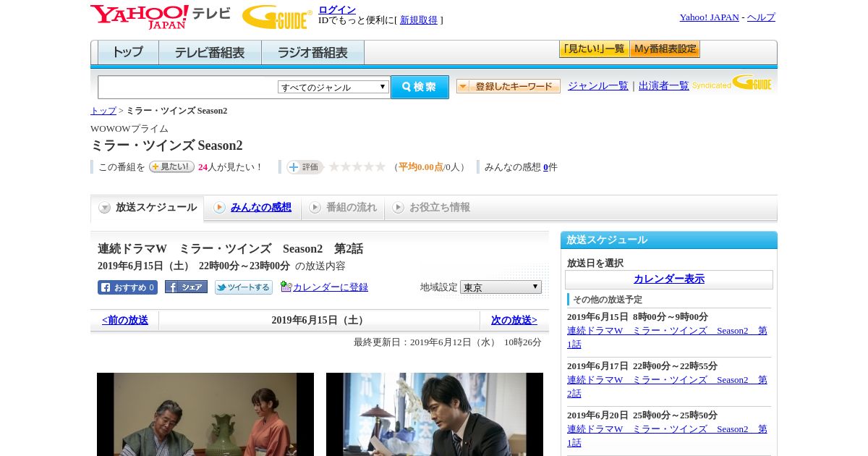The height and width of the screenshot is (456, 868).
Task: Click the 検索 search button
Action: tap(420, 87)
